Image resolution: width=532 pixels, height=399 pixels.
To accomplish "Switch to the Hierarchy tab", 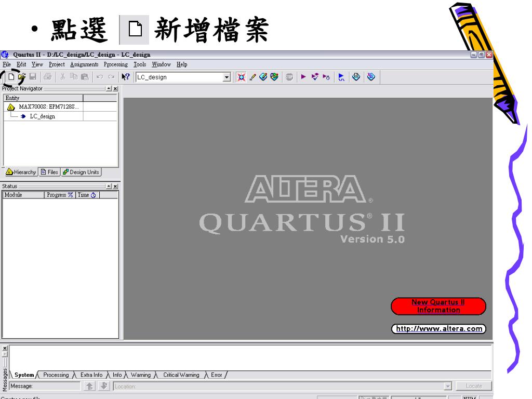I will point(21,172).
